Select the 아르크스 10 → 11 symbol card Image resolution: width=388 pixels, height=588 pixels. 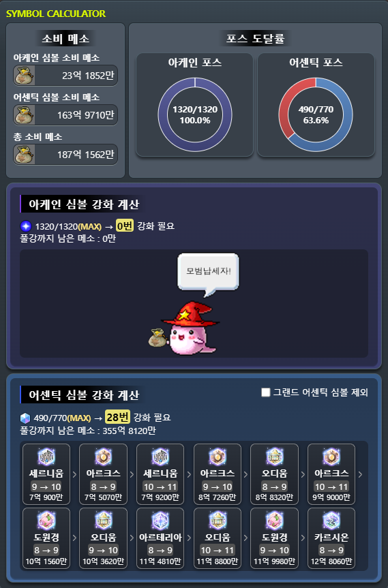pyautogui.click(x=331, y=474)
